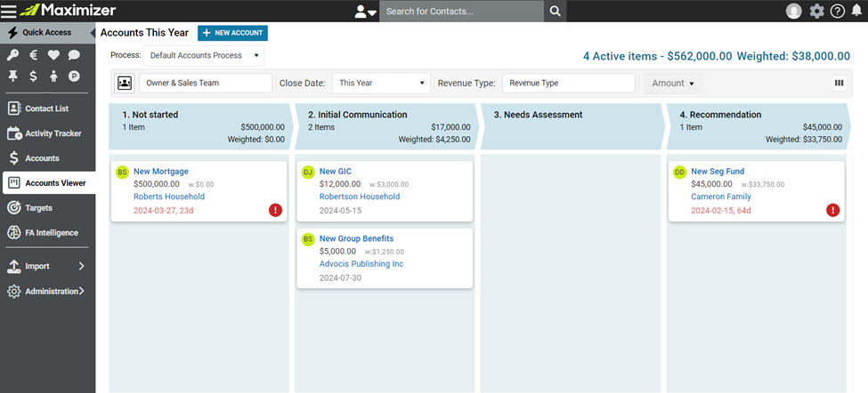
Task: Collapse the Quick Access sidebar arrow
Action: click(92, 33)
